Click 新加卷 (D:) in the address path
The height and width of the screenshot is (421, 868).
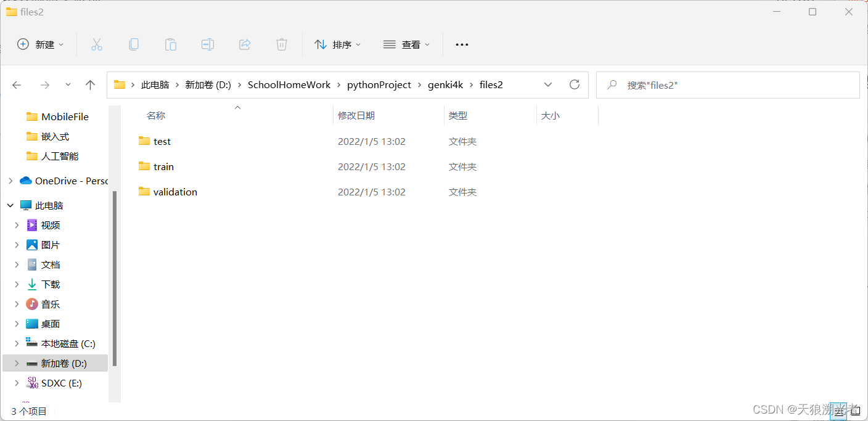coord(208,85)
